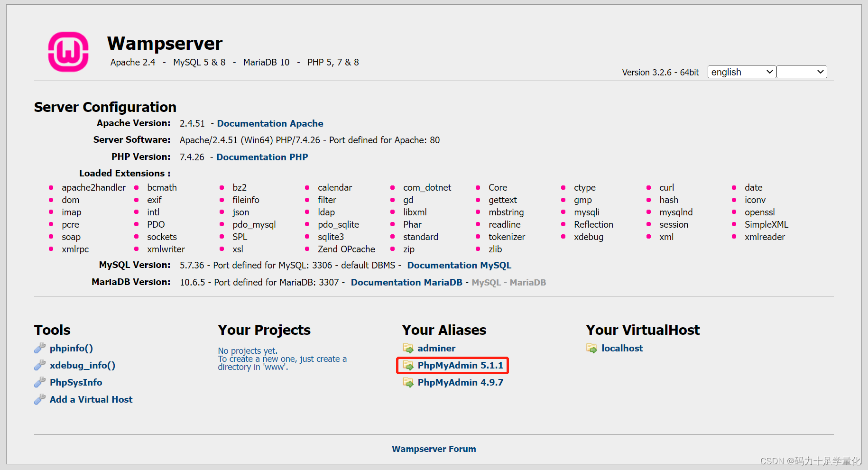
Task: Click the mbstring extension entry
Action: [x=506, y=212]
